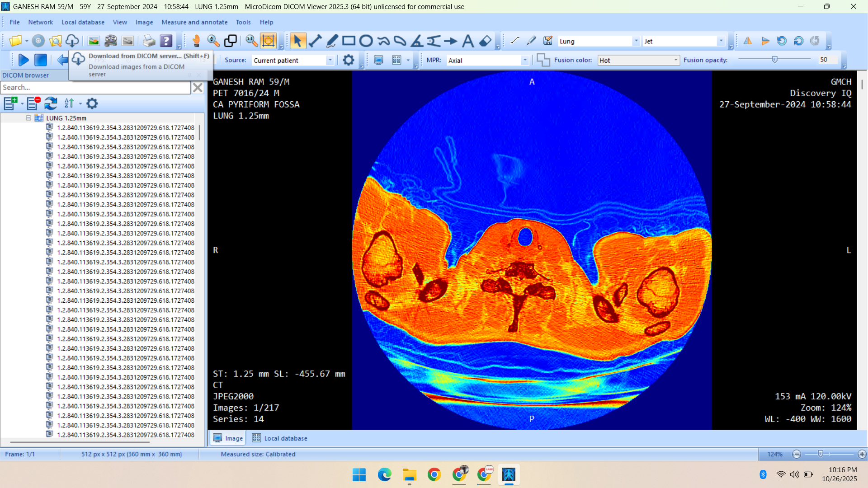Image resolution: width=868 pixels, height=488 pixels.
Task: Expand the MPR Axial dropdown
Action: pyautogui.click(x=525, y=60)
